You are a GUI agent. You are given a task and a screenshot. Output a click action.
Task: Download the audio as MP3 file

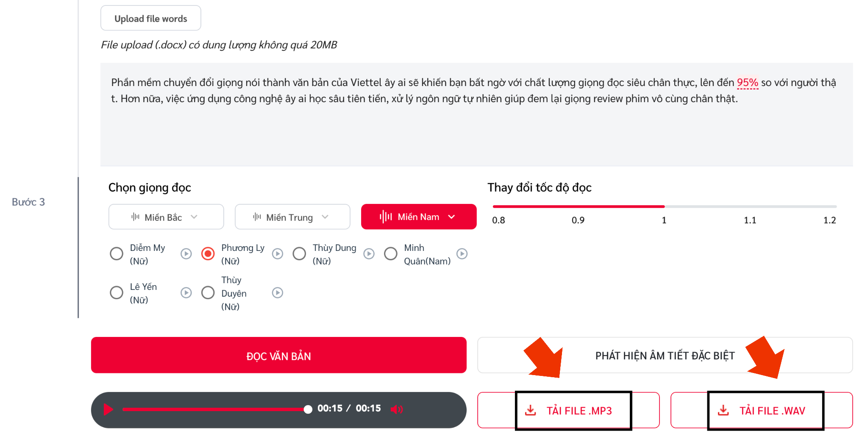pyautogui.click(x=568, y=410)
